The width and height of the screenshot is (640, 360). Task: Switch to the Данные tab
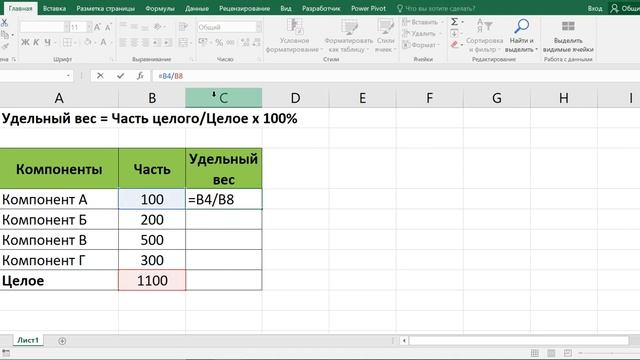pyautogui.click(x=197, y=8)
